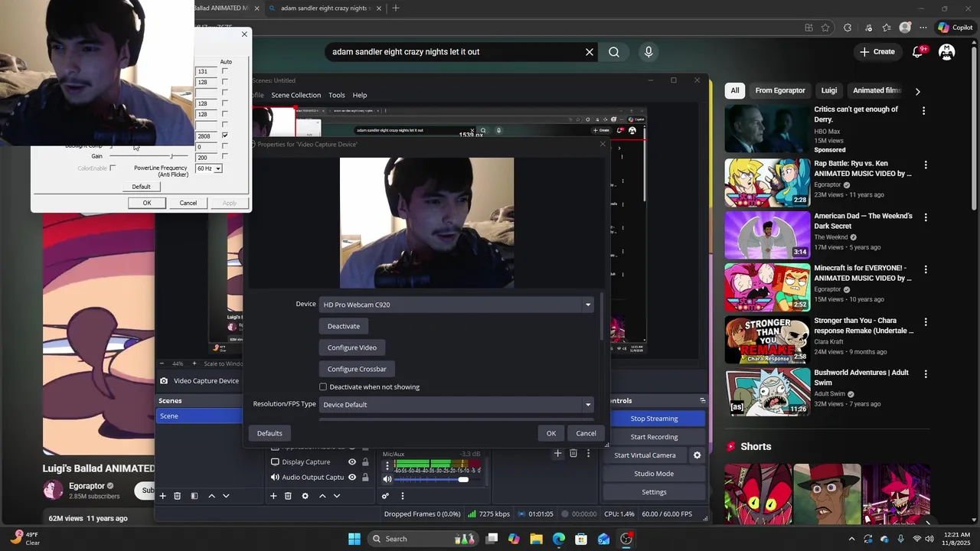
Task: Open advanced audio properties in the mixer footer
Action: point(385,496)
